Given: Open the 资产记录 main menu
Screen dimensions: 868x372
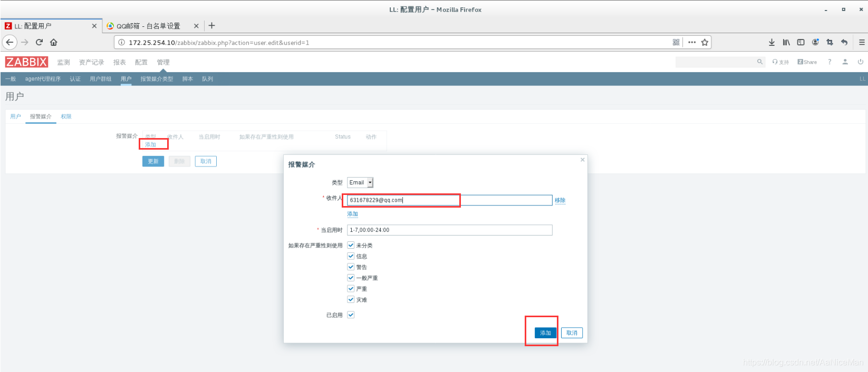Looking at the screenshot, I should [92, 62].
